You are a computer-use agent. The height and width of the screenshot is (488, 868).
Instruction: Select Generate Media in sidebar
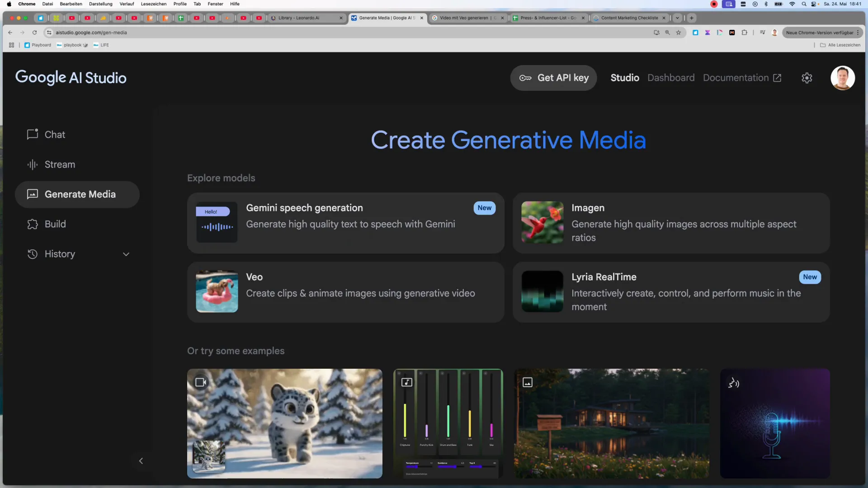coord(77,194)
